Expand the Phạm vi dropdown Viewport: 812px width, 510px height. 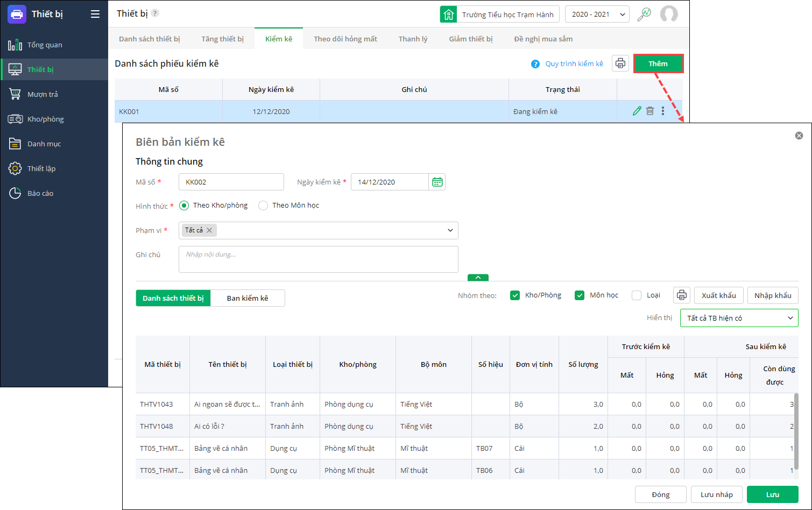click(450, 230)
